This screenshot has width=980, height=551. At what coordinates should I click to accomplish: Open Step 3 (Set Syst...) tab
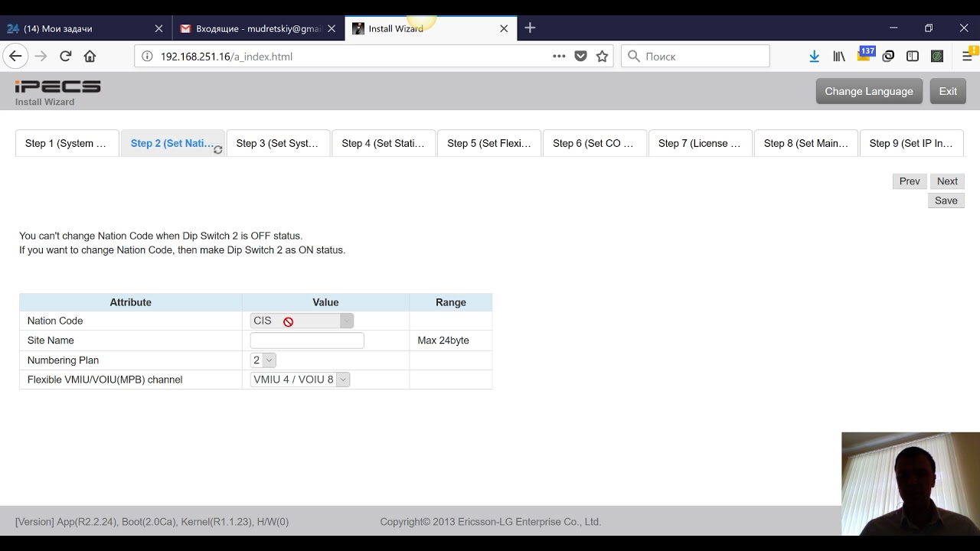click(x=279, y=143)
